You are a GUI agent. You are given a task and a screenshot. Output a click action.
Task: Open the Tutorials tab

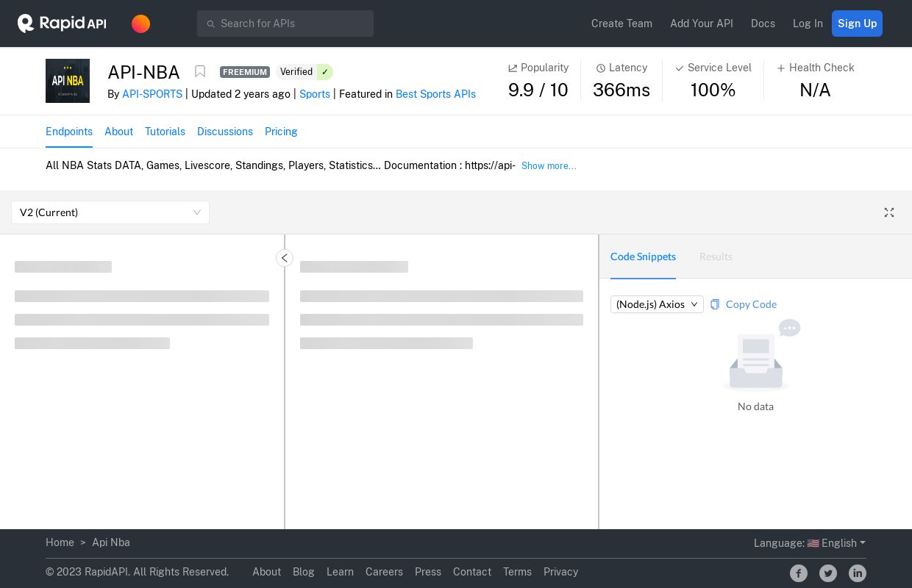point(165,132)
